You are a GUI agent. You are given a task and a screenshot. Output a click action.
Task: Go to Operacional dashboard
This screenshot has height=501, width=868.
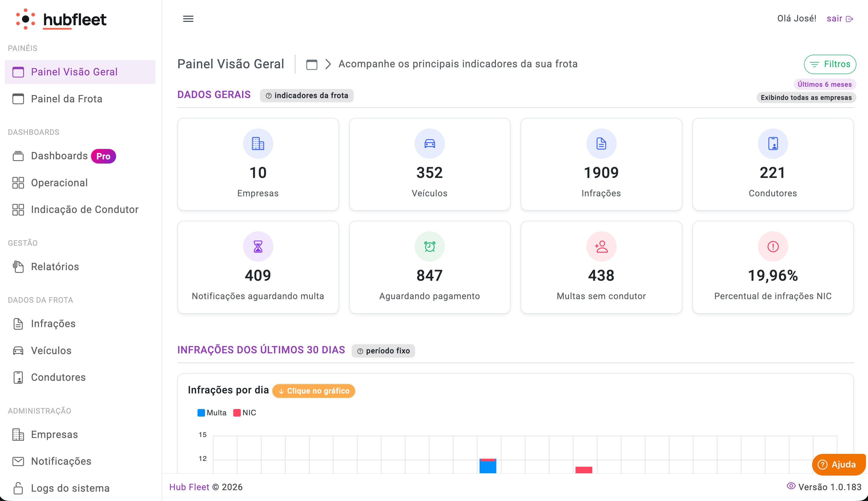[x=80, y=183]
